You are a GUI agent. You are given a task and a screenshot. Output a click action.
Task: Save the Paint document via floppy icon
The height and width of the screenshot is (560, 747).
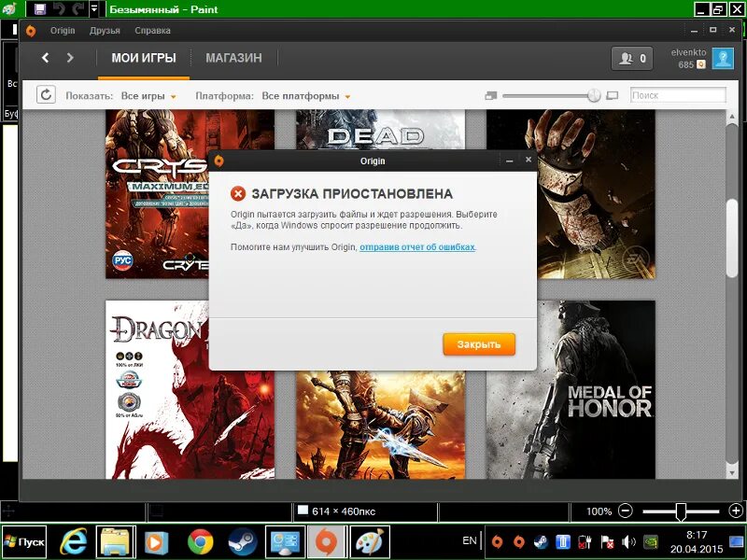[x=40, y=9]
